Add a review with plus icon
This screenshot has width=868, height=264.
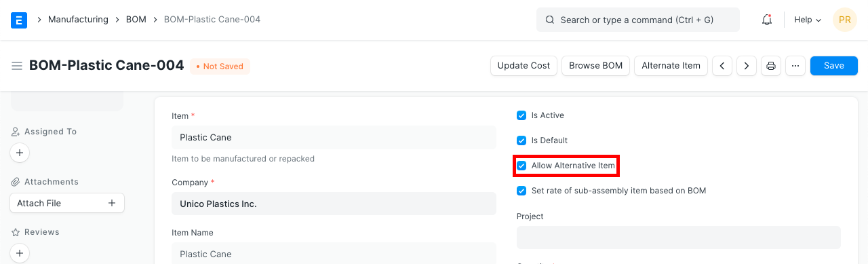(x=20, y=253)
